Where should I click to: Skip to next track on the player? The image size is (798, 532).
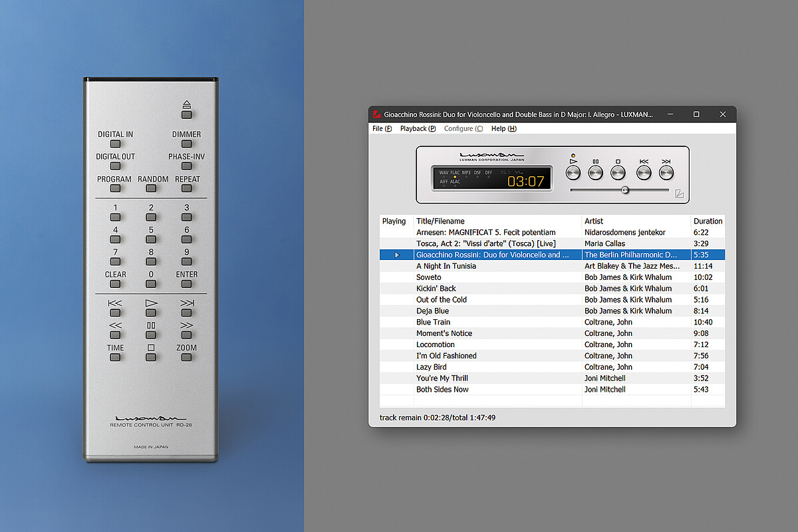(x=666, y=173)
